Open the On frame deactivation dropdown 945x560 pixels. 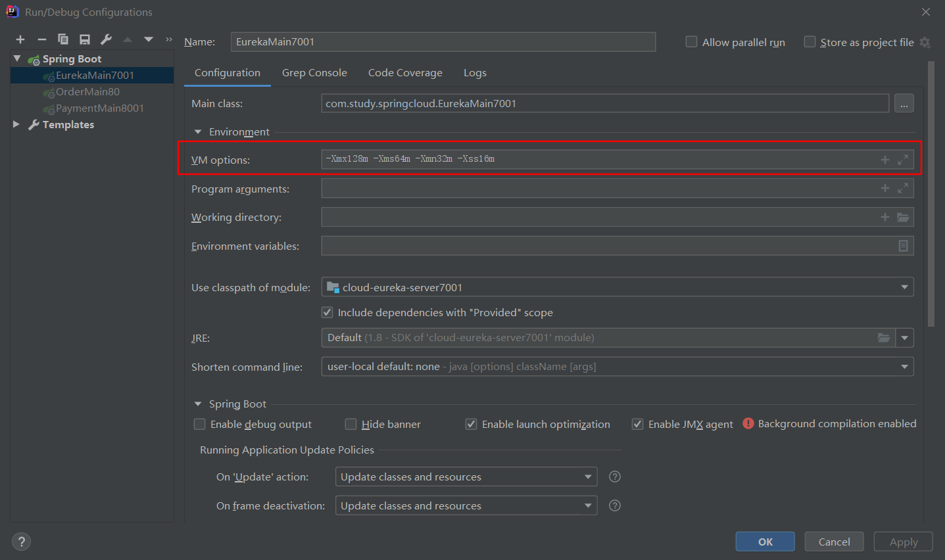click(x=466, y=505)
